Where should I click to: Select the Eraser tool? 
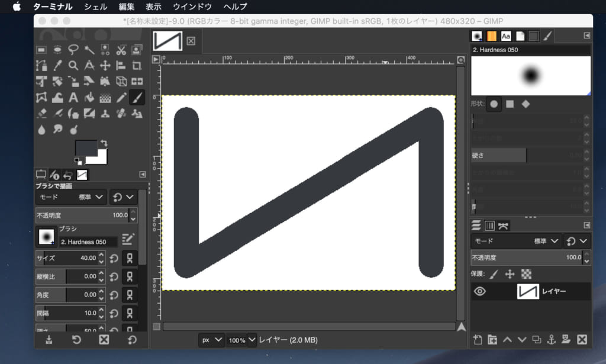[41, 113]
